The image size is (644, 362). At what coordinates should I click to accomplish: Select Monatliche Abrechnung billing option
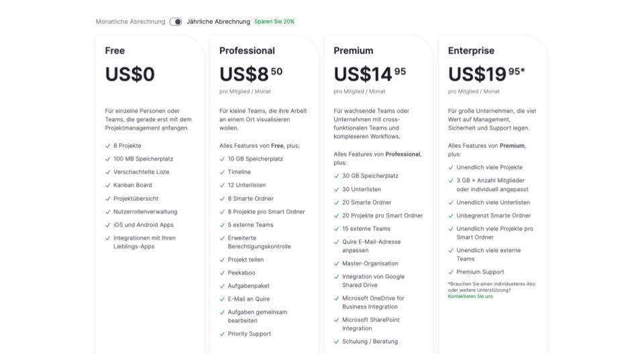(130, 21)
